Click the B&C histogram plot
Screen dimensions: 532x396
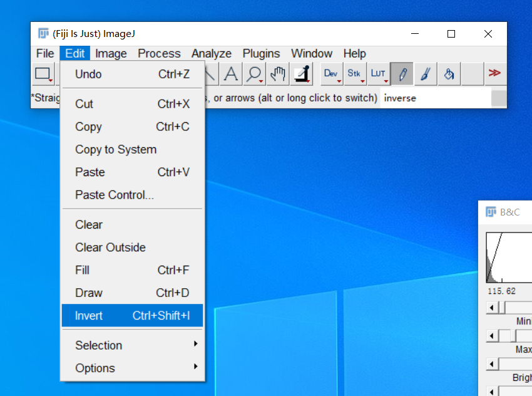(x=509, y=258)
